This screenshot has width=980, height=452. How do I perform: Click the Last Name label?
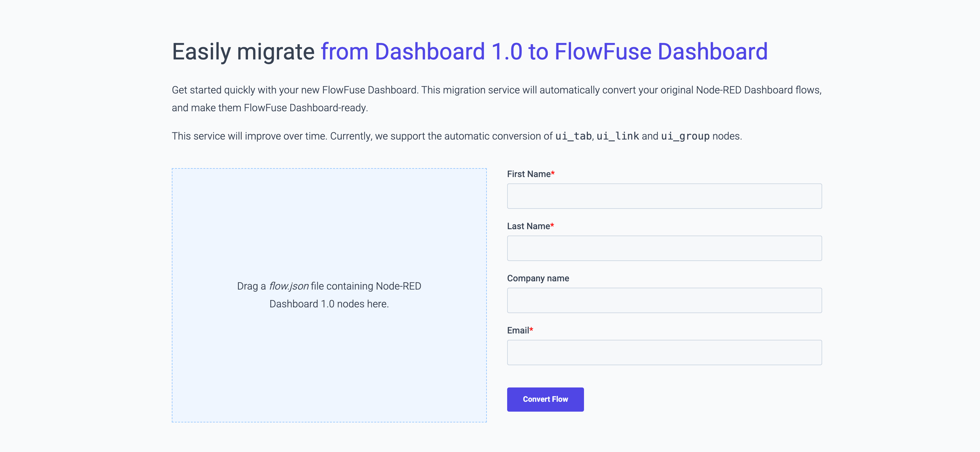click(528, 226)
